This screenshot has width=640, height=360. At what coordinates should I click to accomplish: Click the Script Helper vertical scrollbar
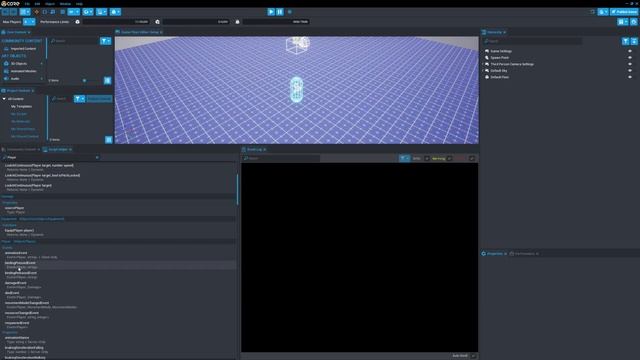pos(237,189)
